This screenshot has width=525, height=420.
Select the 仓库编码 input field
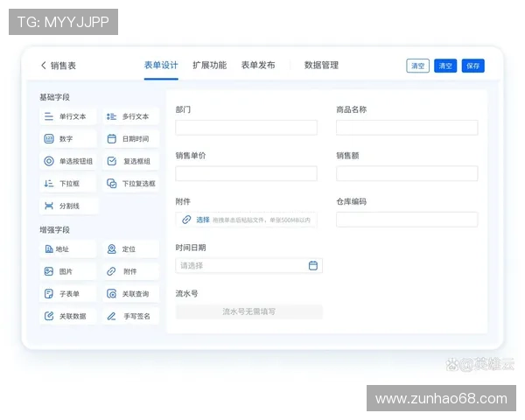pyautogui.click(x=407, y=220)
